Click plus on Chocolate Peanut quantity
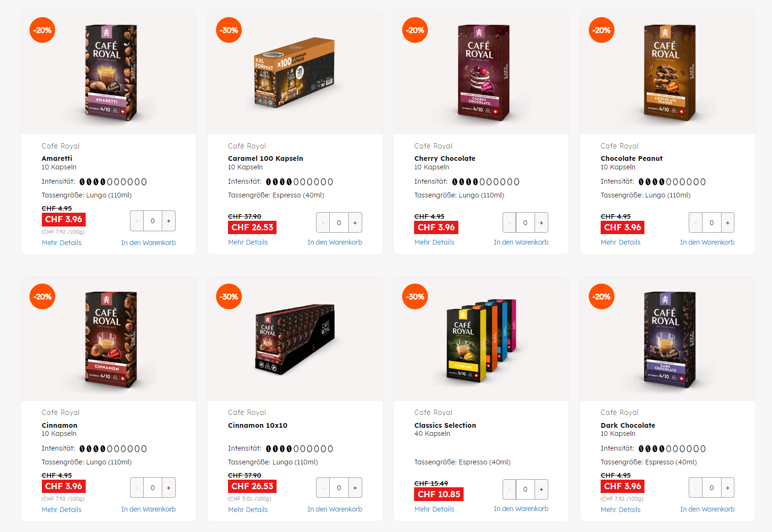The image size is (772, 532). tap(727, 223)
